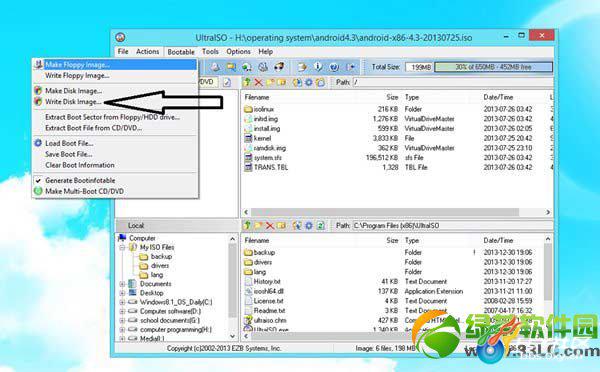
Task: Click the green up-folder arrow beside image Path
Action: tap(247, 82)
